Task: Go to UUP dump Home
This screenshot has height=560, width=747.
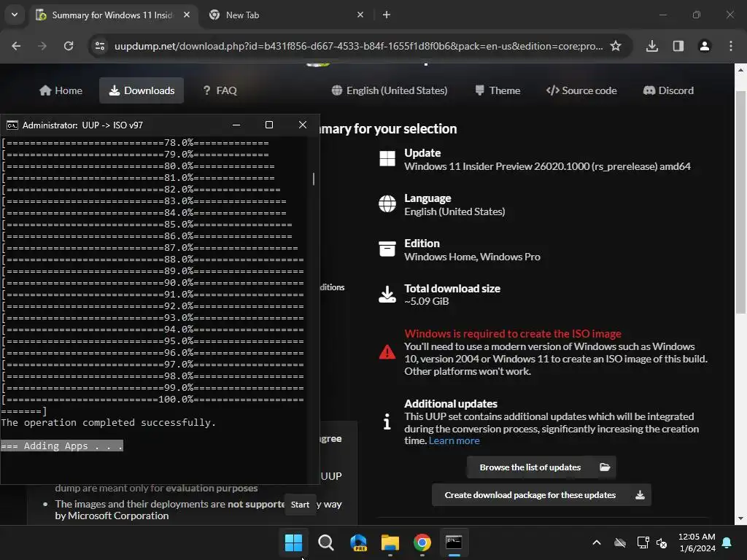Action: (61, 90)
